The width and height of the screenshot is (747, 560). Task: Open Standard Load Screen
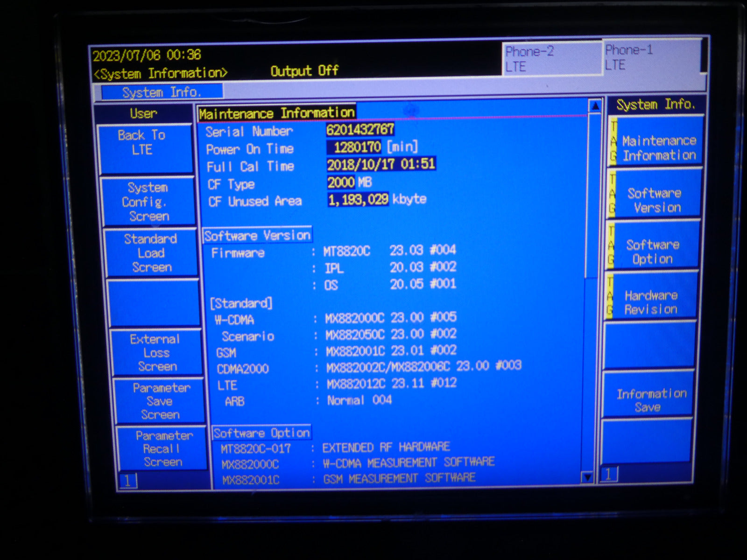click(x=151, y=252)
